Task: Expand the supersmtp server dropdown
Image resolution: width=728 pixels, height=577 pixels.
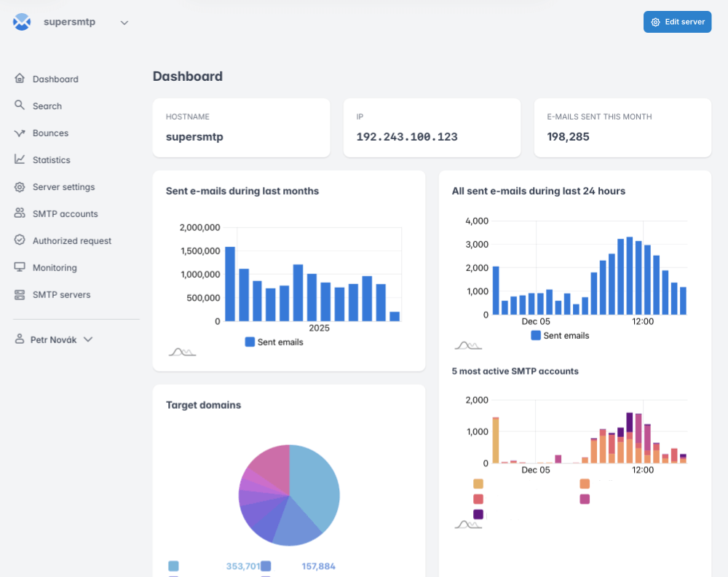Action: 124,22
